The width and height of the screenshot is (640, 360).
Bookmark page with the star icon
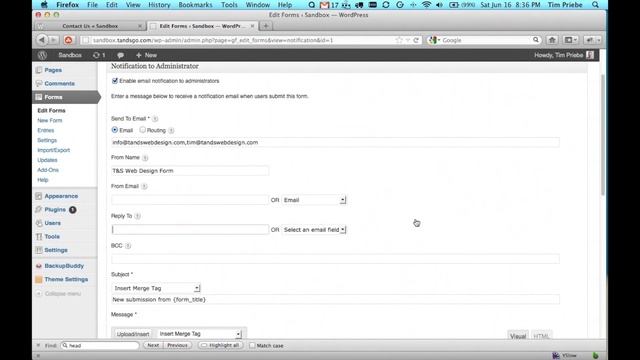[x=399, y=40]
